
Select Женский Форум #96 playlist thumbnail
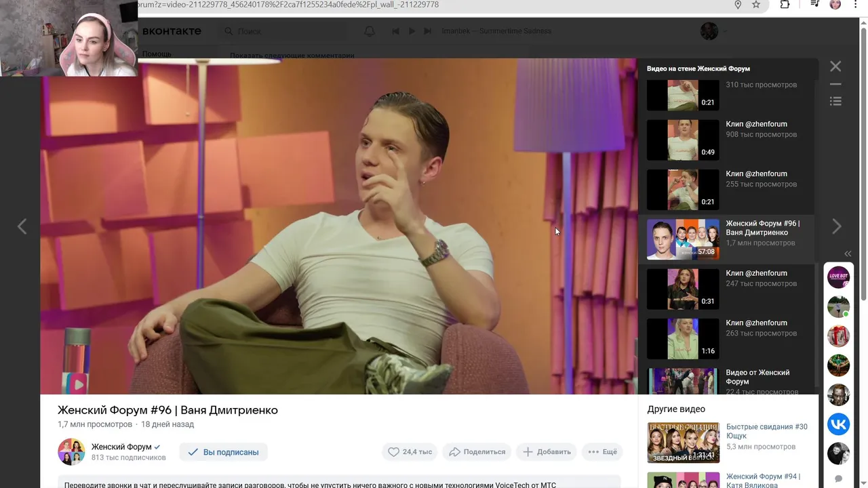[x=683, y=239]
